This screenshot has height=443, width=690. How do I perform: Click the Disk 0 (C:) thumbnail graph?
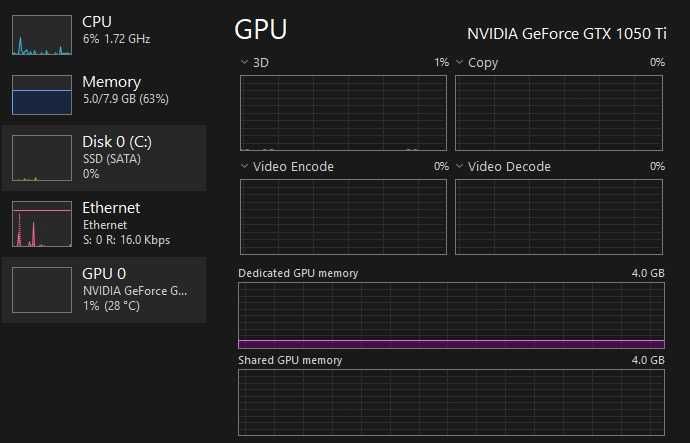pos(42,159)
